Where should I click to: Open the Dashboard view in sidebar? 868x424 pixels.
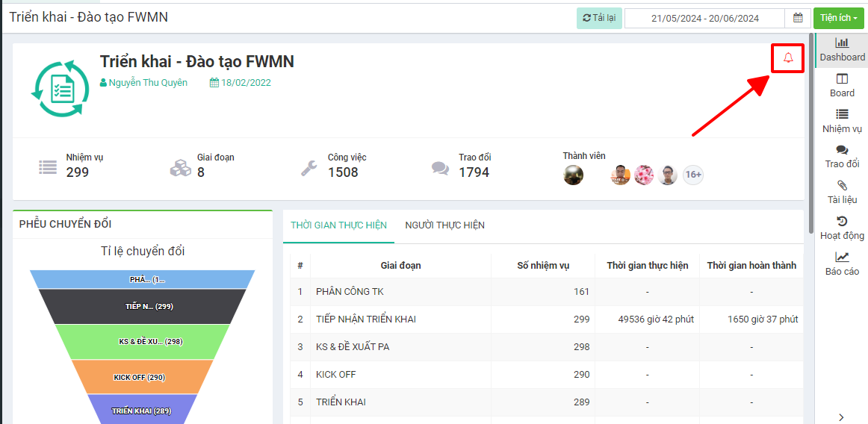842,49
